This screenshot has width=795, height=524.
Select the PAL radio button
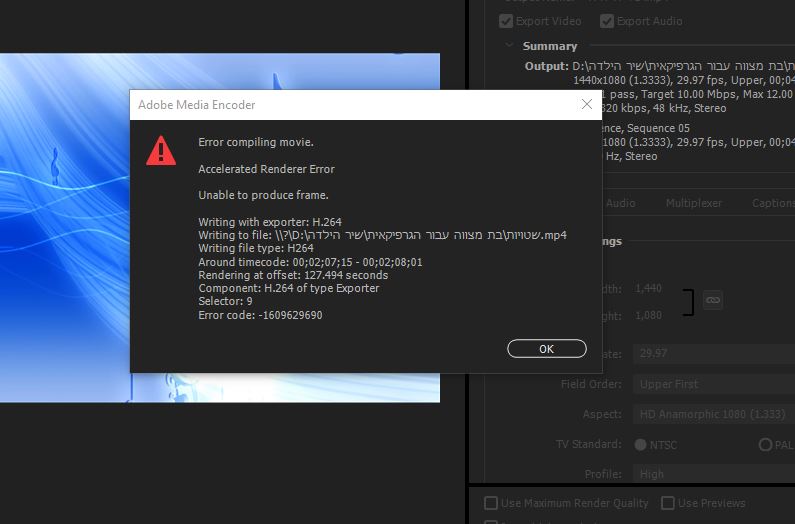coord(765,445)
